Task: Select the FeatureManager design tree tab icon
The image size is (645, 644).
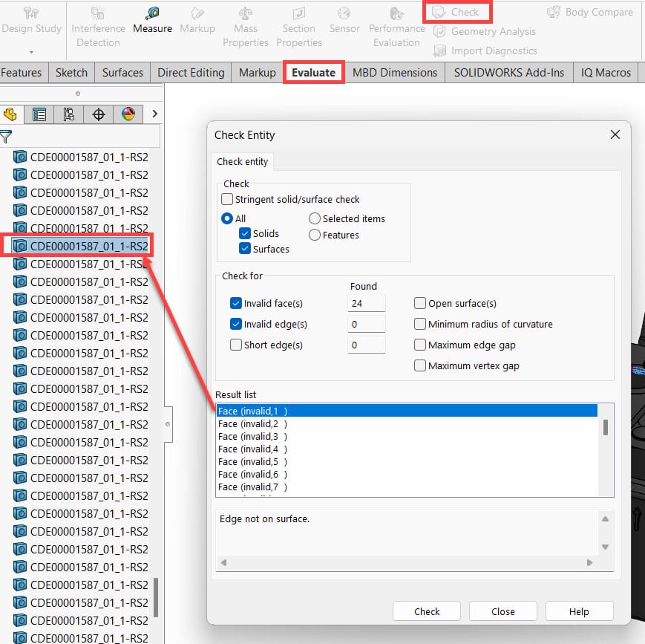Action: [x=10, y=114]
